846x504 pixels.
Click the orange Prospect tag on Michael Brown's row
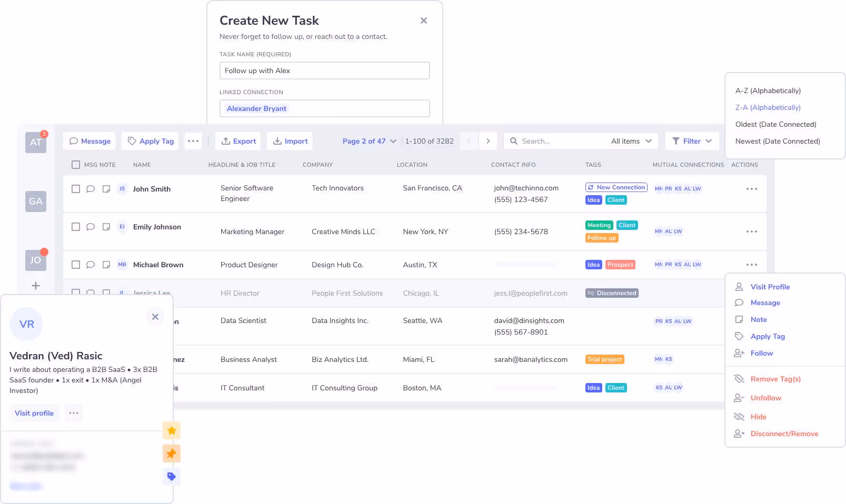[x=620, y=265]
